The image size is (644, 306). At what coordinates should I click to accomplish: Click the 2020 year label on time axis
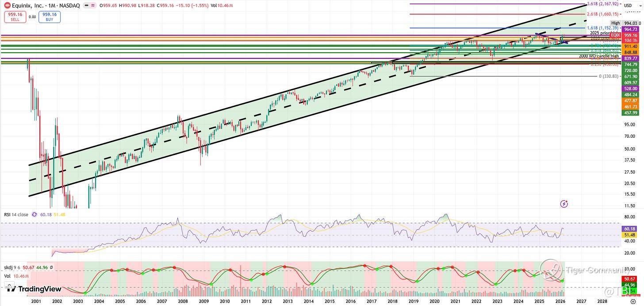[x=434, y=301]
